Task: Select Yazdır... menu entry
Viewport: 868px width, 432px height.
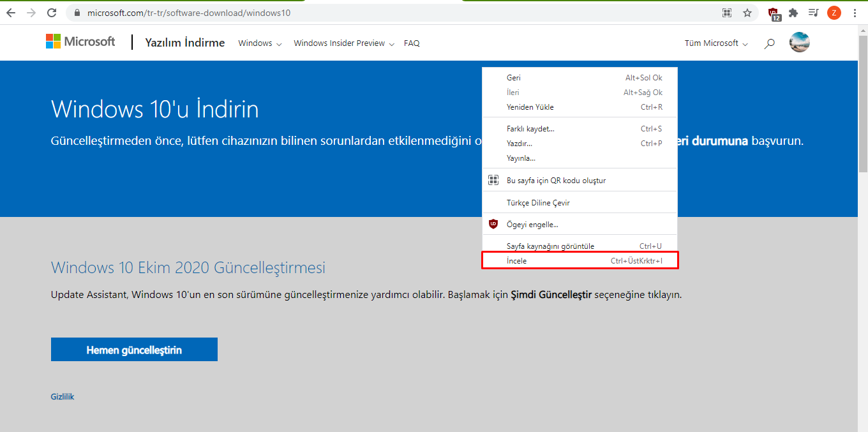Action: [580, 144]
